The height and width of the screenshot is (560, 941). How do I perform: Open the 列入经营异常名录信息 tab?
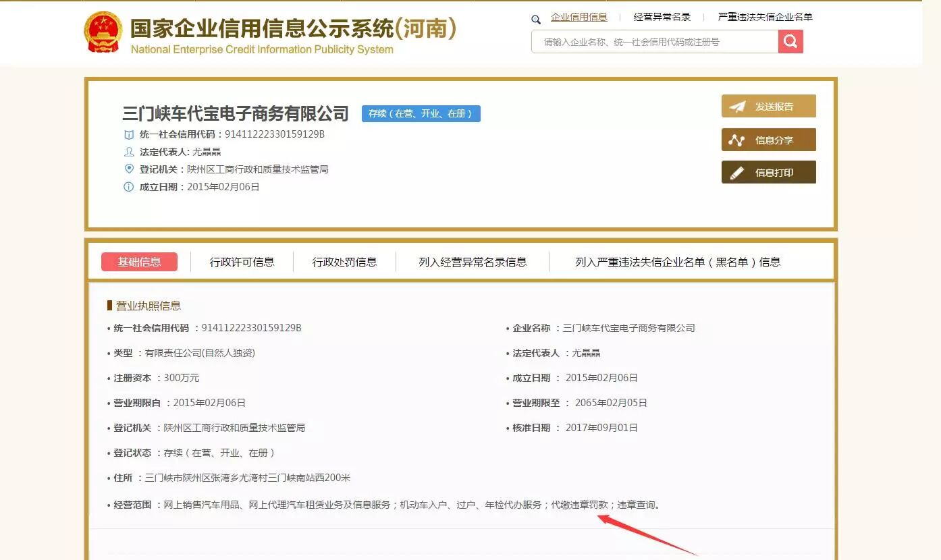tap(473, 262)
